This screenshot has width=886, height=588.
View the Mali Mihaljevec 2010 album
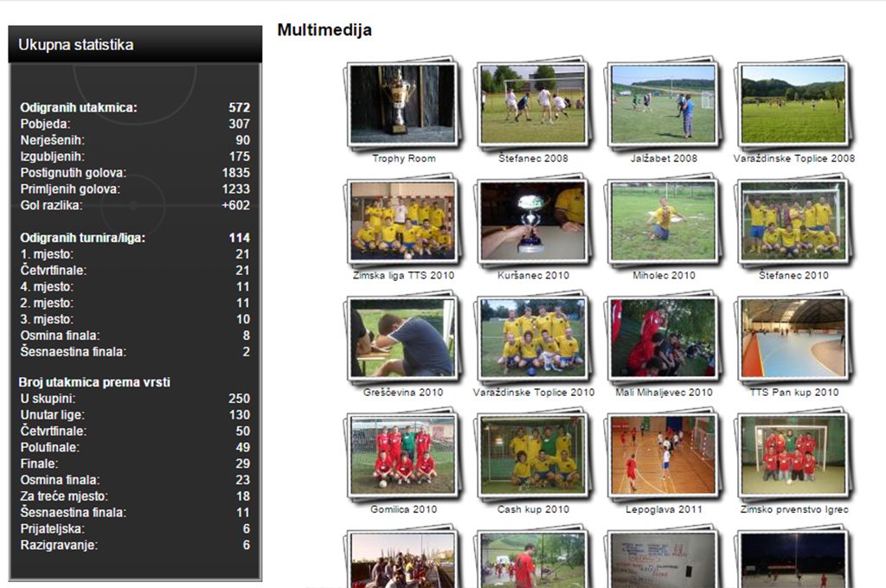tap(663, 337)
